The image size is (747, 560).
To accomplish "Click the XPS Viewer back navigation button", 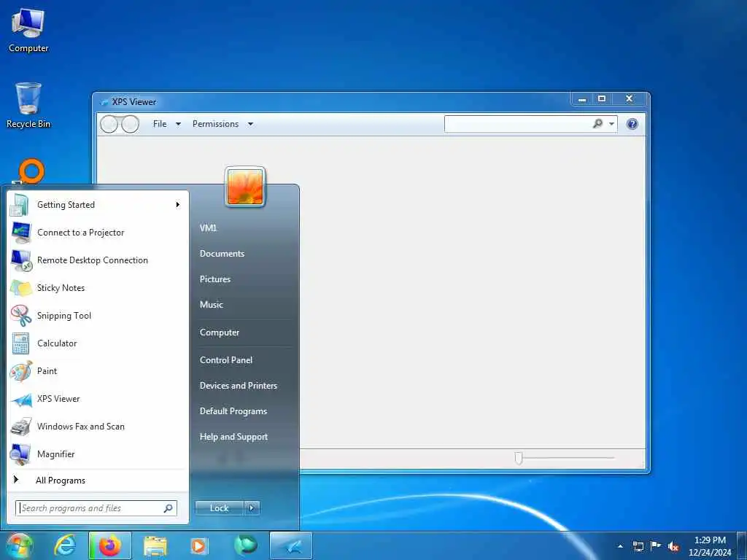I will pyautogui.click(x=109, y=124).
